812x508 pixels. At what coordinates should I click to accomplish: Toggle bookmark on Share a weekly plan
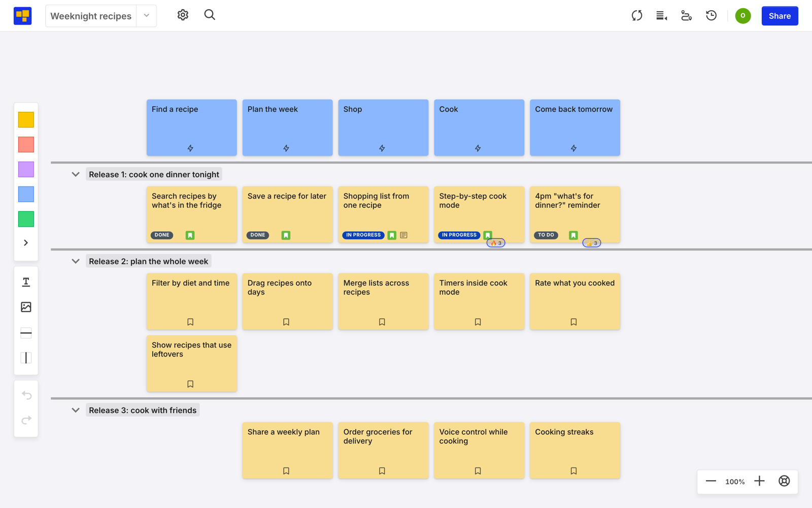[x=286, y=471]
